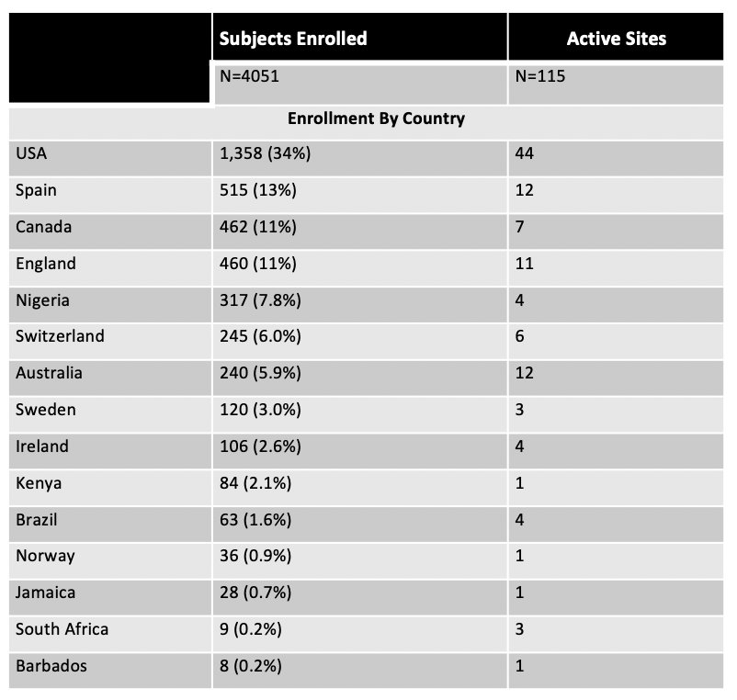Screen dimensions: 737x700
Task: Select England's active sites value 11
Action: 616,269
